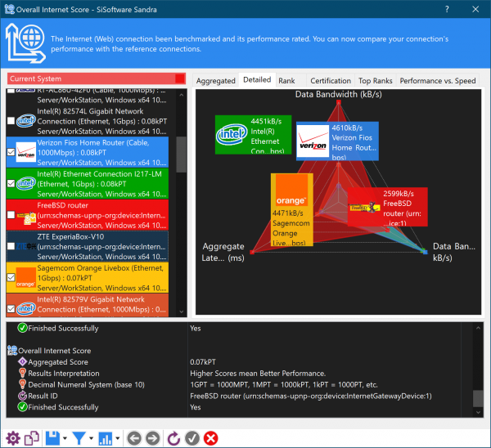Click the grey checkmark OK icon

(x=192, y=438)
